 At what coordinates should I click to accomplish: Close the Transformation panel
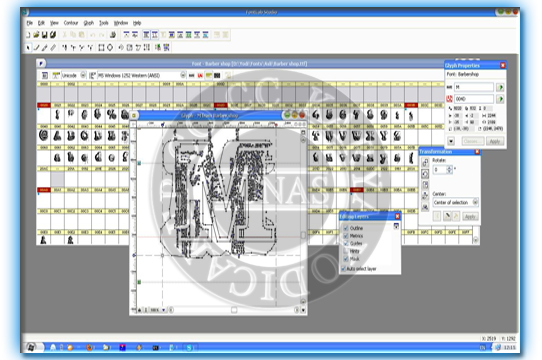coord(477,152)
